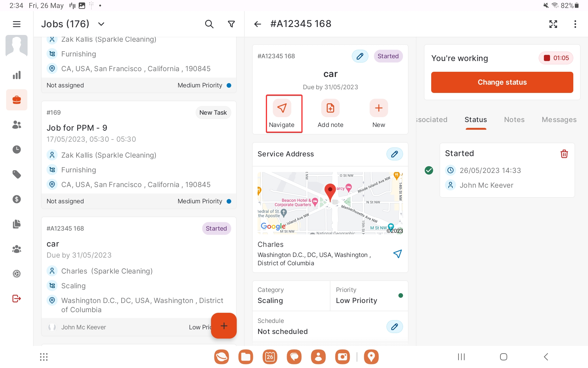
Task: Expand the Jobs (176) dropdown chevron
Action: click(101, 24)
